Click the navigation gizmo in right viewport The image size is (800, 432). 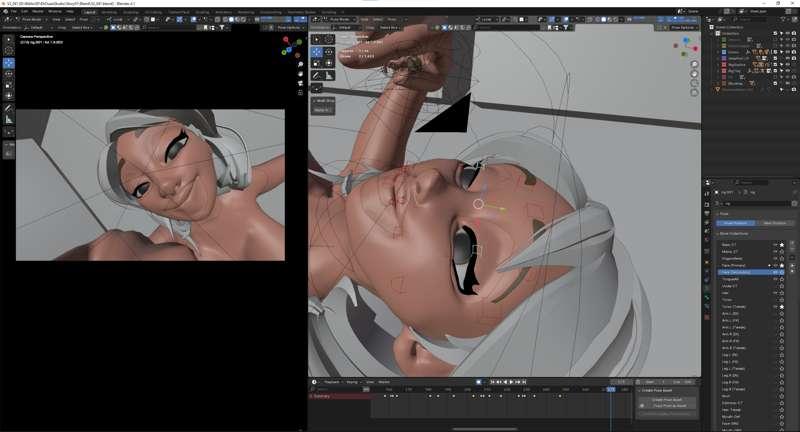click(686, 46)
